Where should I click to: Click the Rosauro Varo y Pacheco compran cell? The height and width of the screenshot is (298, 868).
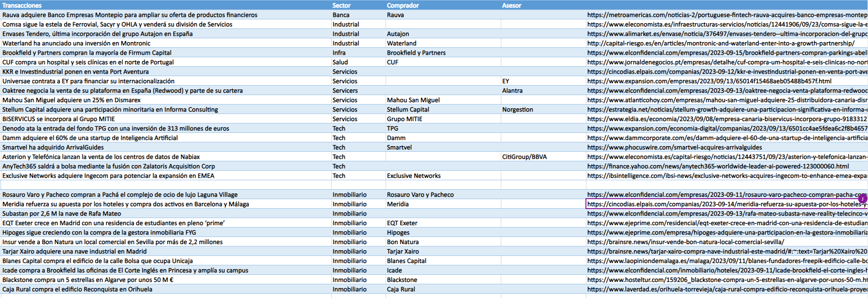165,194
